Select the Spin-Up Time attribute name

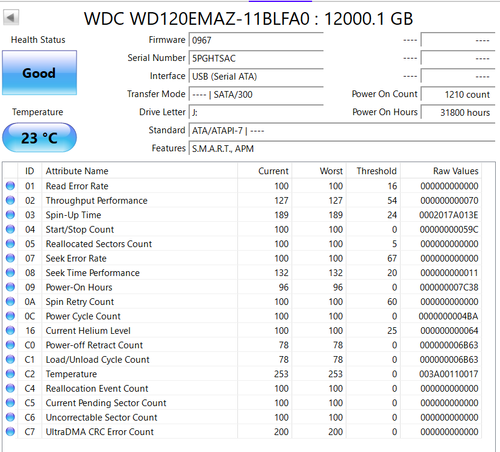pos(73,215)
